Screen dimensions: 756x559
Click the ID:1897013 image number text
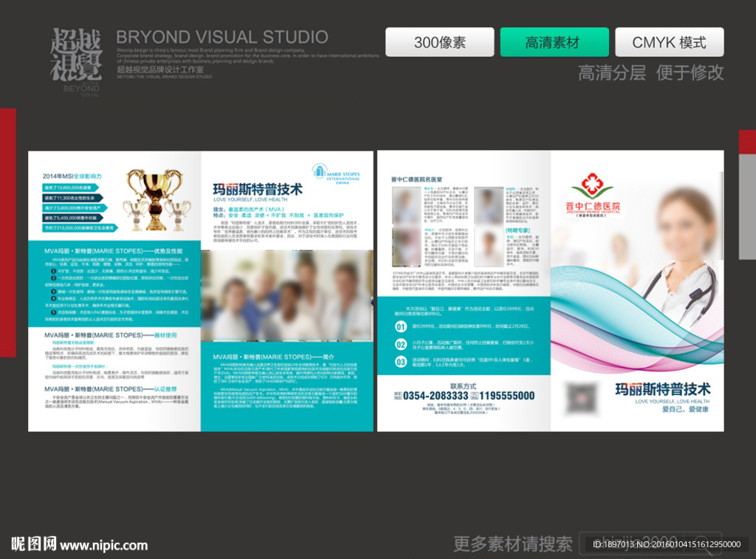tap(667, 544)
